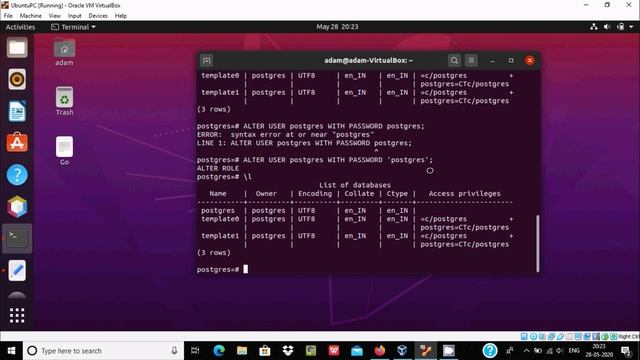Open the VirtualBox Machine menu
This screenshot has width=640, height=360.
pyautogui.click(x=31, y=16)
